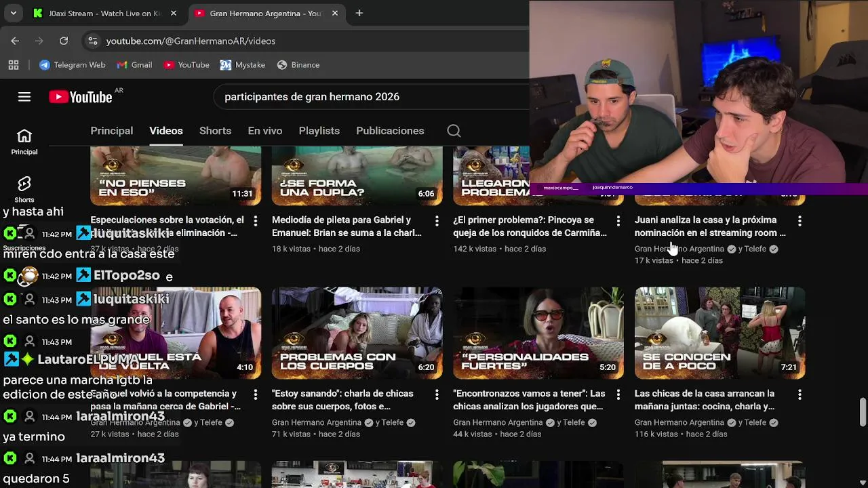
Task: Open options menu for El primer problema video
Action: point(618,221)
